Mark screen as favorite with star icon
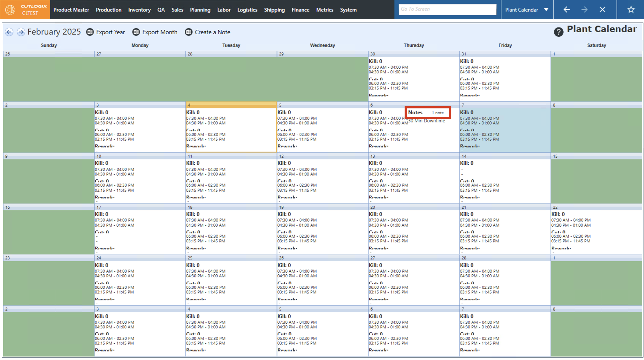 pos(631,10)
